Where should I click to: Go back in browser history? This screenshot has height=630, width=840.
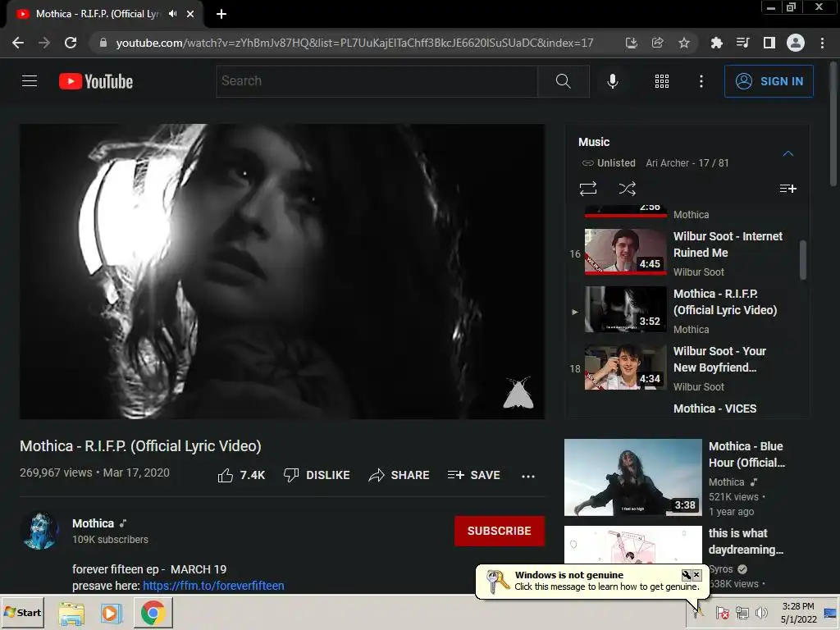[18, 43]
